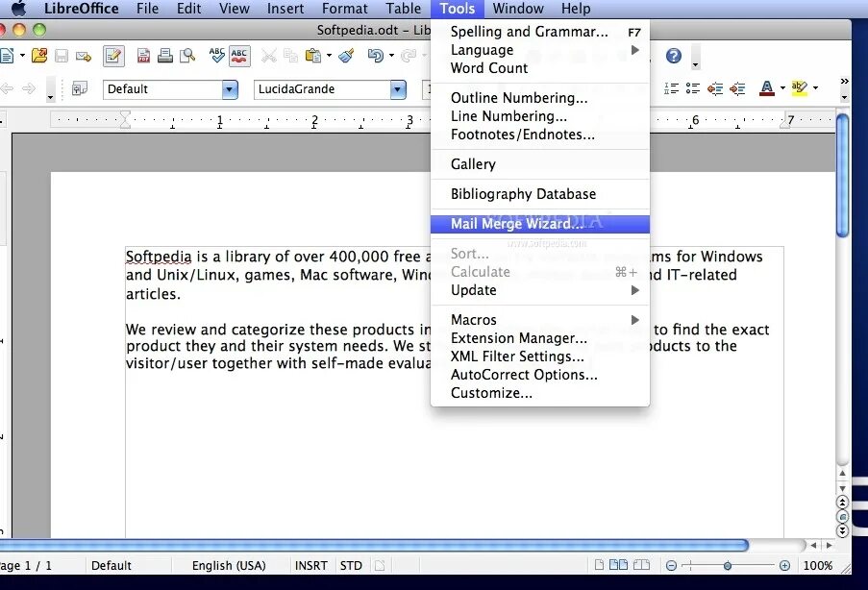Image resolution: width=868 pixels, height=590 pixels.
Task: Open Highlighting color dropdown arrow
Action: click(x=815, y=88)
